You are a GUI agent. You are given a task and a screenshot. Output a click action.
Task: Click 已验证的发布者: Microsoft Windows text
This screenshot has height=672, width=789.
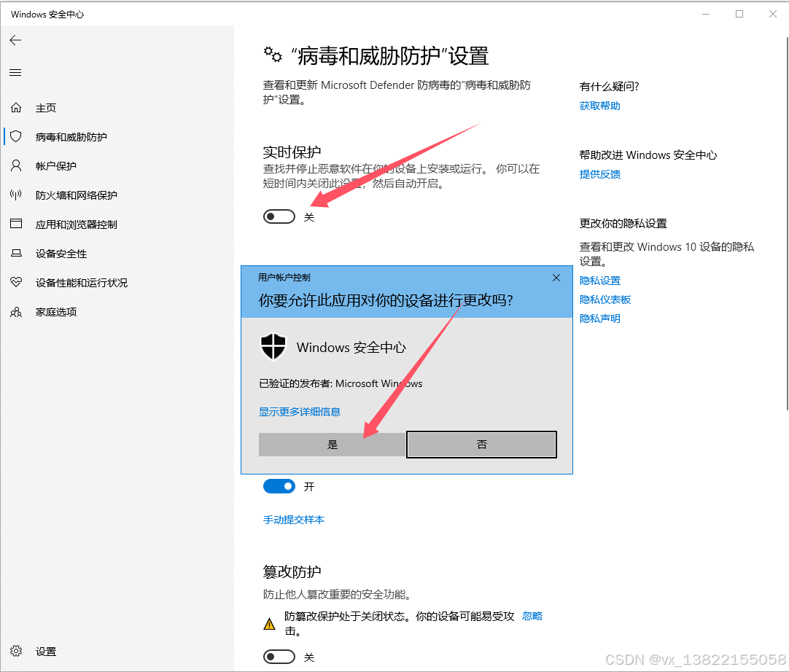point(341,384)
